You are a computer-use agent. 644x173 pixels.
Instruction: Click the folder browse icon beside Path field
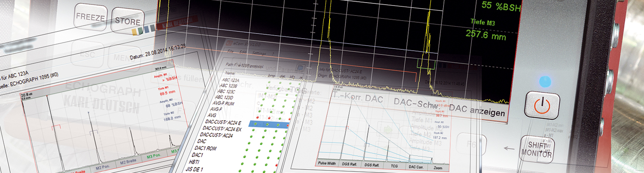(301, 68)
